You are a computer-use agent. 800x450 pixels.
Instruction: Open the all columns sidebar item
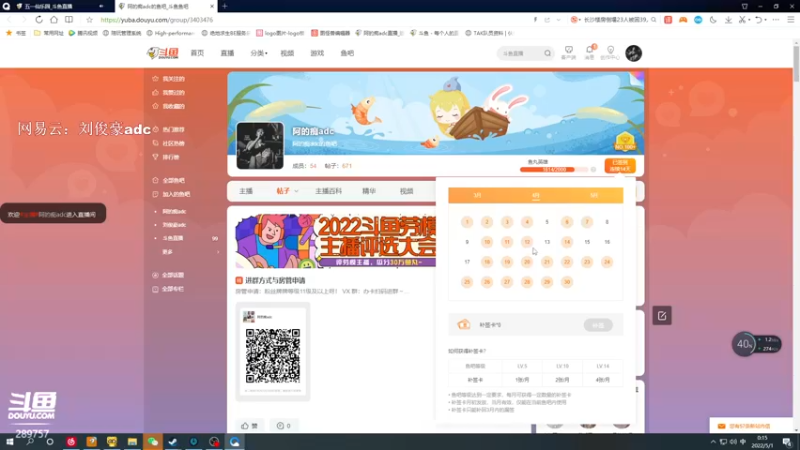coord(168,289)
